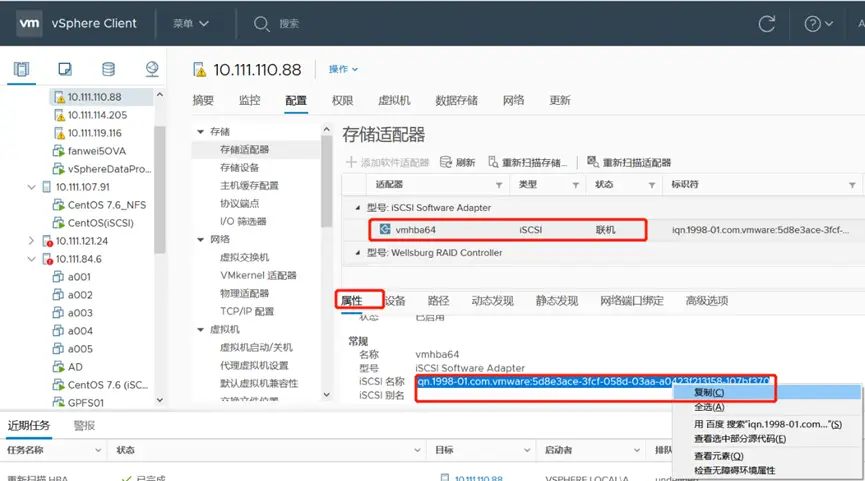Collapse the 虚拟机 configuration section
Image resolution: width=865 pixels, height=481 pixels.
point(200,330)
